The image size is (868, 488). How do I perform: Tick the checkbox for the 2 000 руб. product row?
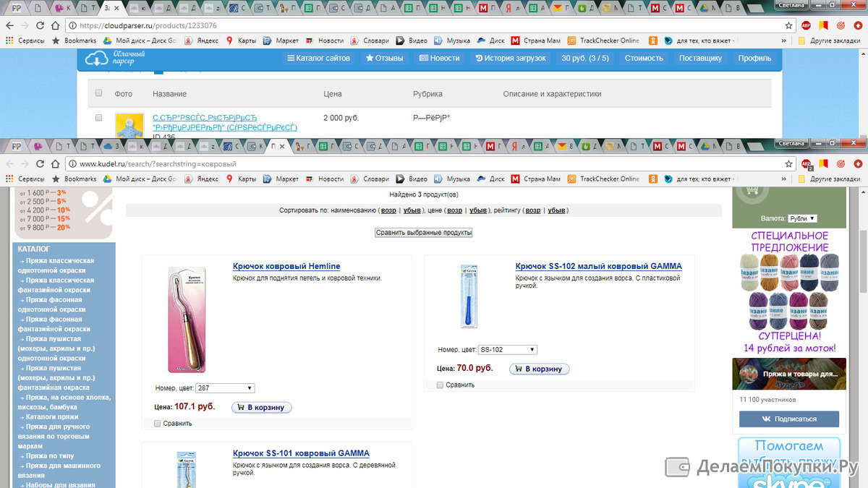(99, 117)
